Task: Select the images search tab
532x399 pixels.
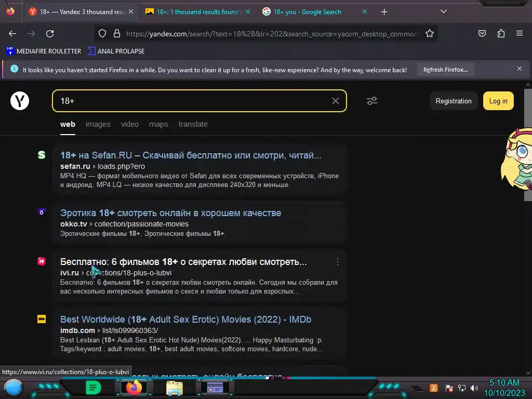Action: click(98, 124)
